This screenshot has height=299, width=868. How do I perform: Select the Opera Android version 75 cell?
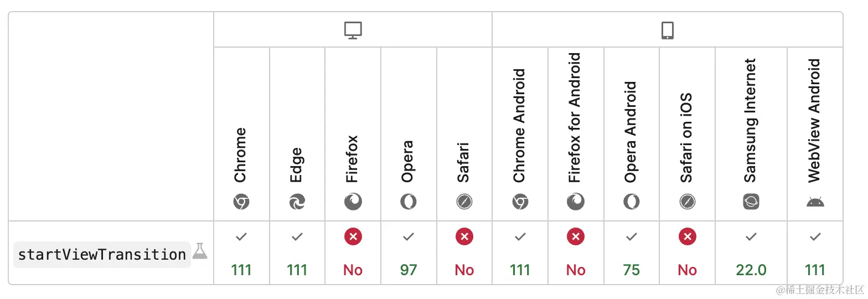[x=632, y=254]
